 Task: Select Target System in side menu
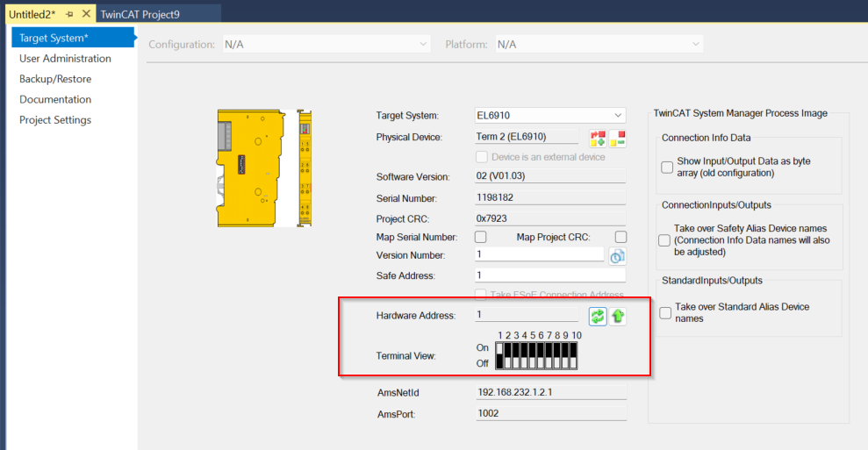(73, 38)
